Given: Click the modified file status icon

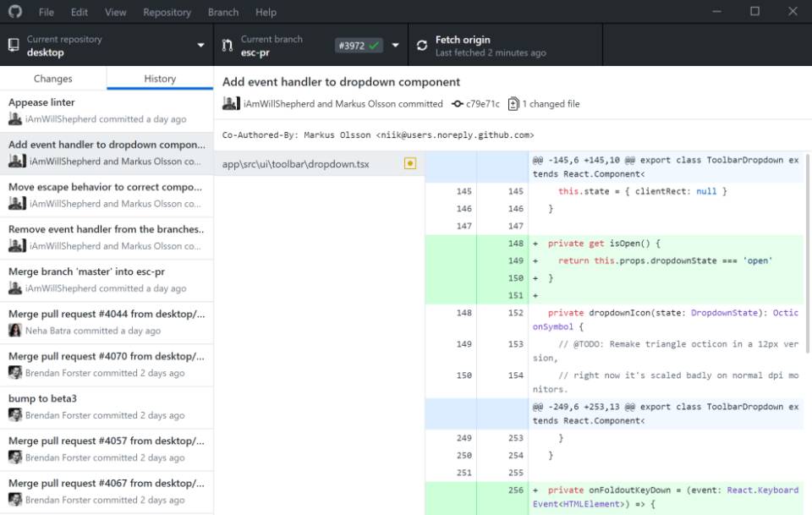Looking at the screenshot, I should tap(410, 163).
